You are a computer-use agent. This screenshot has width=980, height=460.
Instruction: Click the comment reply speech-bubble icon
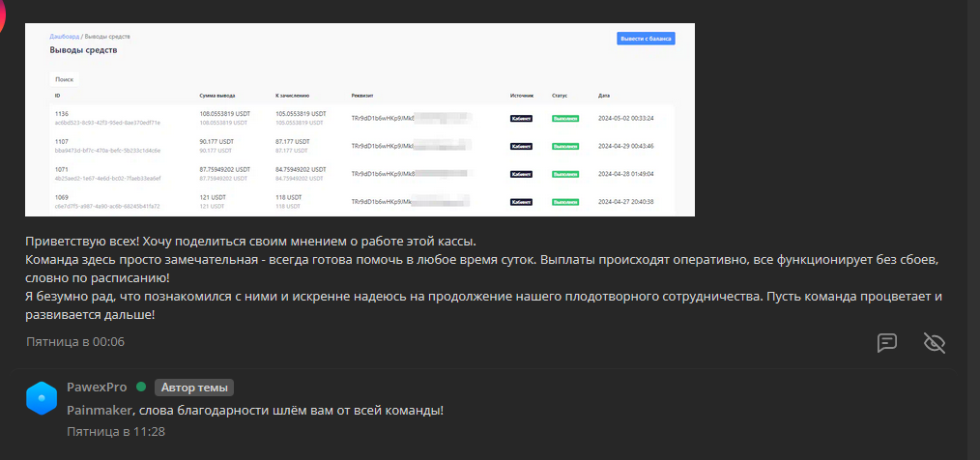point(887,342)
